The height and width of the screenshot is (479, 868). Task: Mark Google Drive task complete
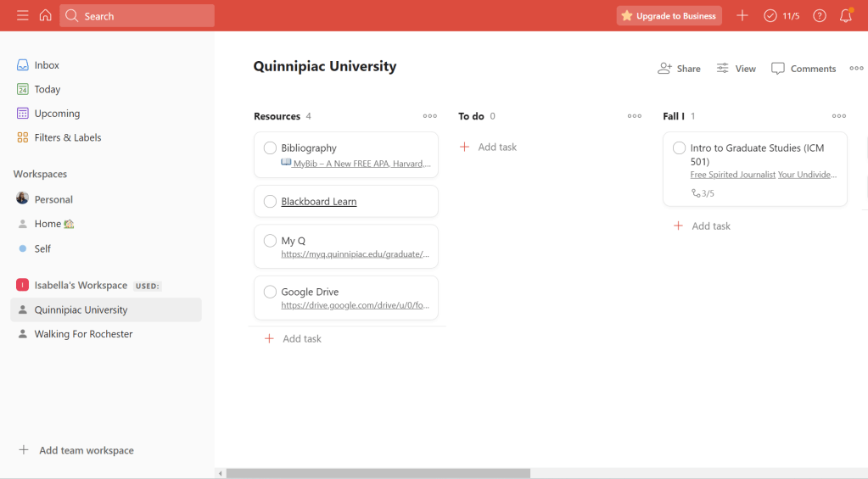tap(270, 292)
